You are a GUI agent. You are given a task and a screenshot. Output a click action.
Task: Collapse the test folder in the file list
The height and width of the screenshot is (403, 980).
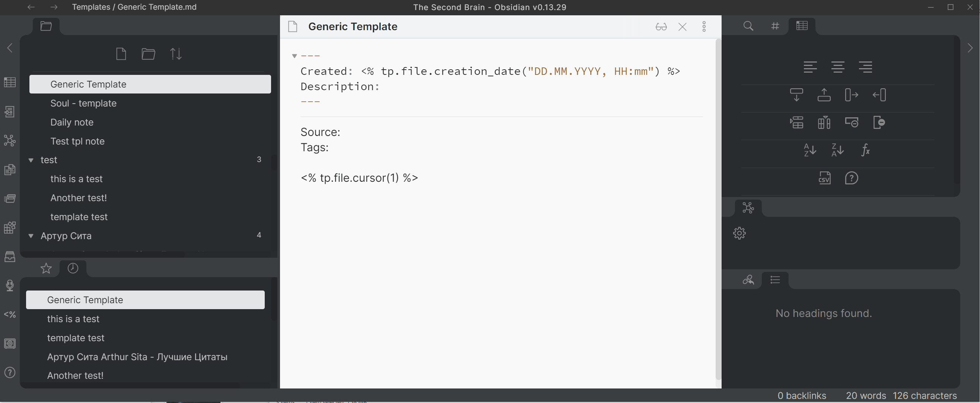[x=31, y=160]
